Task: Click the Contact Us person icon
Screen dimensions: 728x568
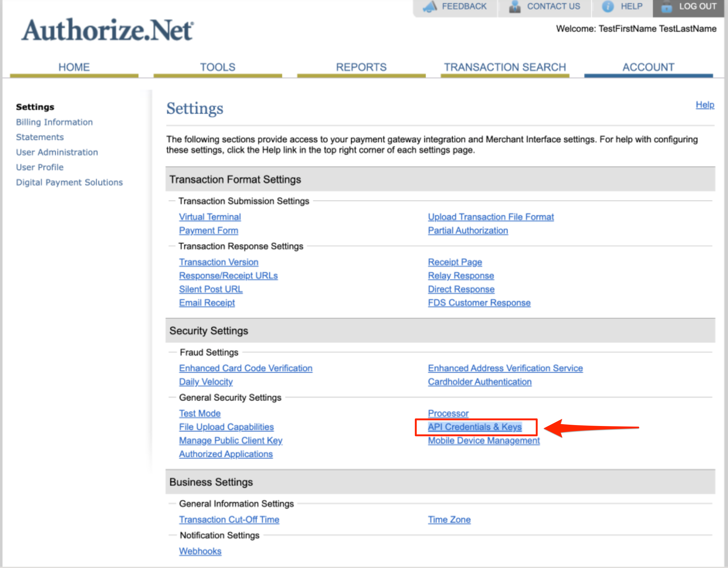Action: point(515,6)
